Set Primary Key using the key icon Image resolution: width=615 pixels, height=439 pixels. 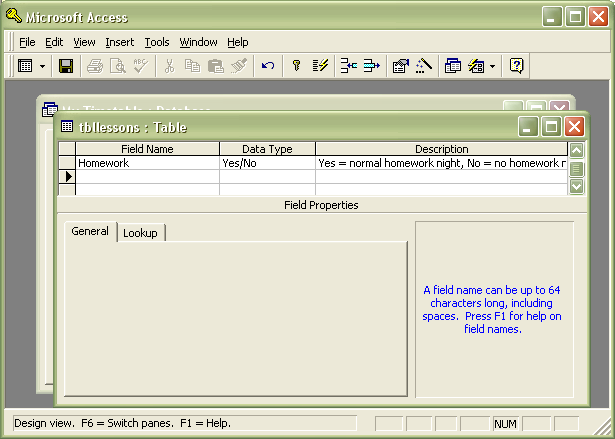(297, 66)
